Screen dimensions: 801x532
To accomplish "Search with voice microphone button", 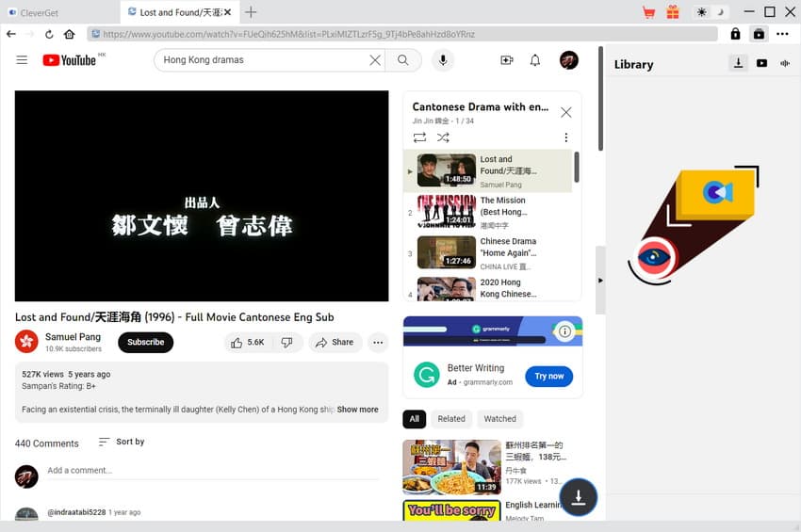I will point(443,60).
